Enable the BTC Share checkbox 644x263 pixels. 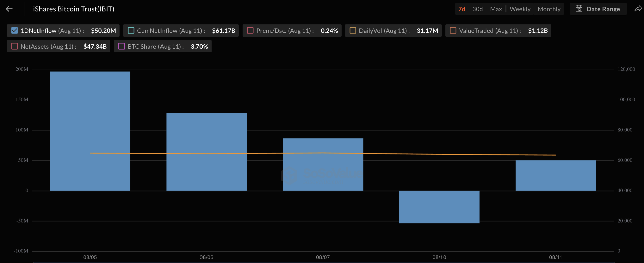coord(122,46)
